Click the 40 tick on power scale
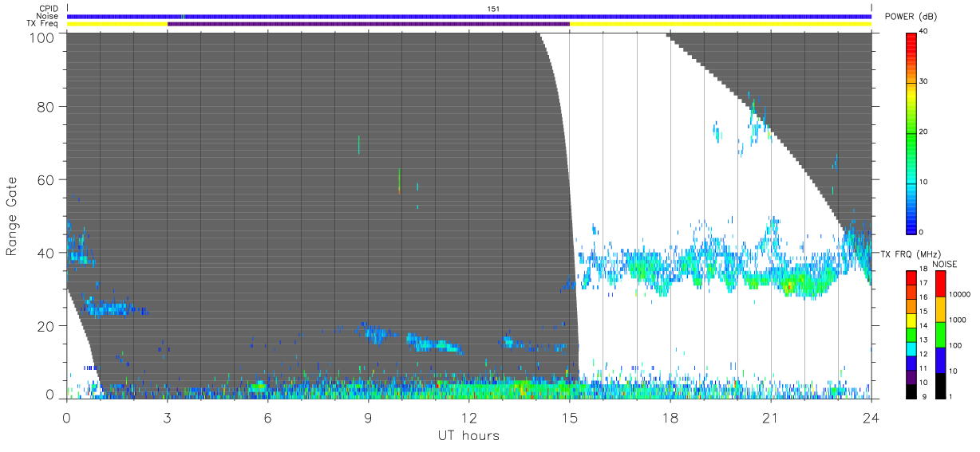This screenshot has width=980, height=452. [x=923, y=32]
